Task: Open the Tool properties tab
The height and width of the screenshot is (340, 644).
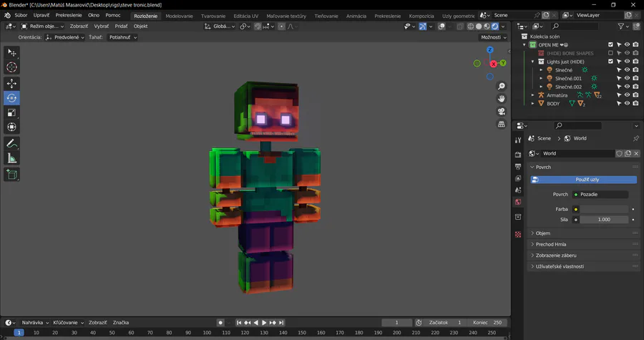Action: coord(518,140)
